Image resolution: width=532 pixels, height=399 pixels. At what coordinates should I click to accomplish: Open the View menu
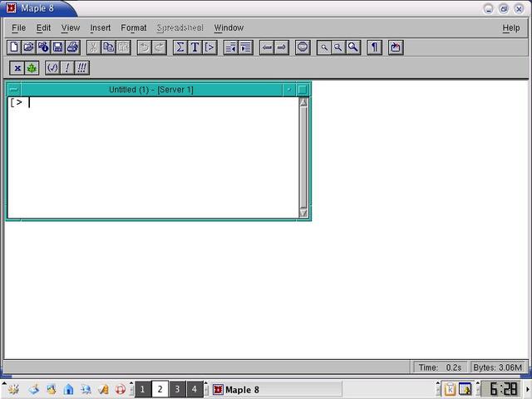[x=71, y=27]
